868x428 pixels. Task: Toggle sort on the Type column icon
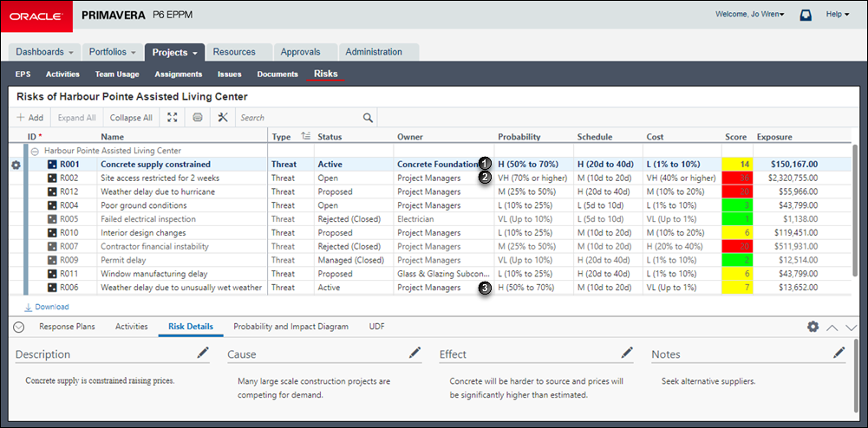pos(305,137)
